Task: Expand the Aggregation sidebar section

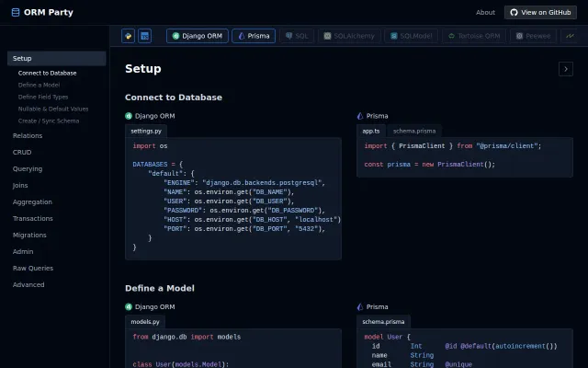Action: 32,201
